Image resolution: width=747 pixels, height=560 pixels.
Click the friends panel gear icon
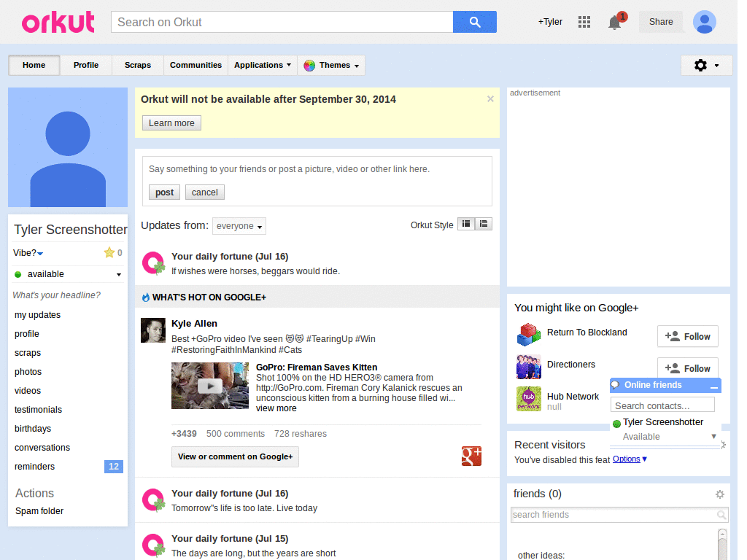click(x=720, y=494)
